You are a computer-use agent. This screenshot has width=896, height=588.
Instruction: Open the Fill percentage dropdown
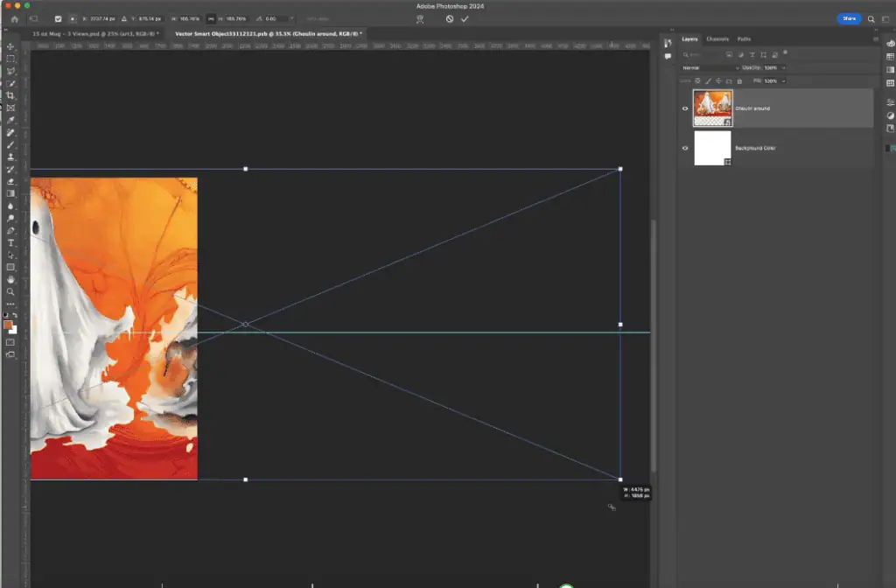pyautogui.click(x=783, y=81)
